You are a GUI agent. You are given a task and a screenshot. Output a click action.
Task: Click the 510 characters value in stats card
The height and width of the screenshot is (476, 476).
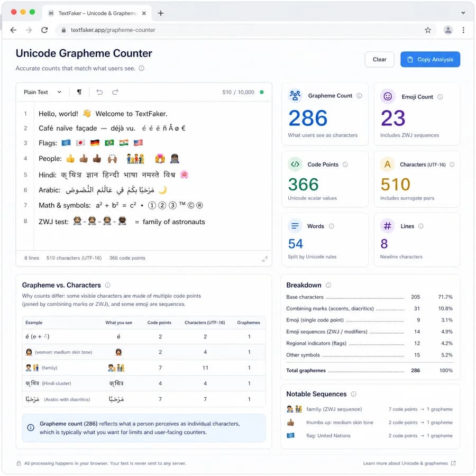point(396,184)
